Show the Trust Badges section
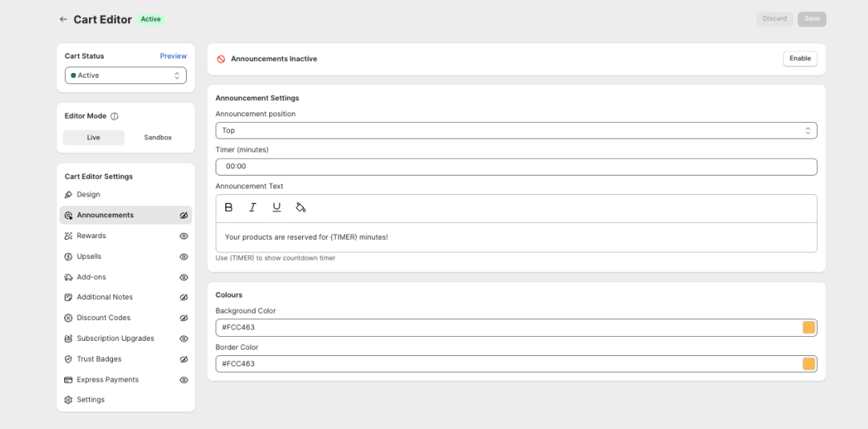The height and width of the screenshot is (429, 868). 184,359
